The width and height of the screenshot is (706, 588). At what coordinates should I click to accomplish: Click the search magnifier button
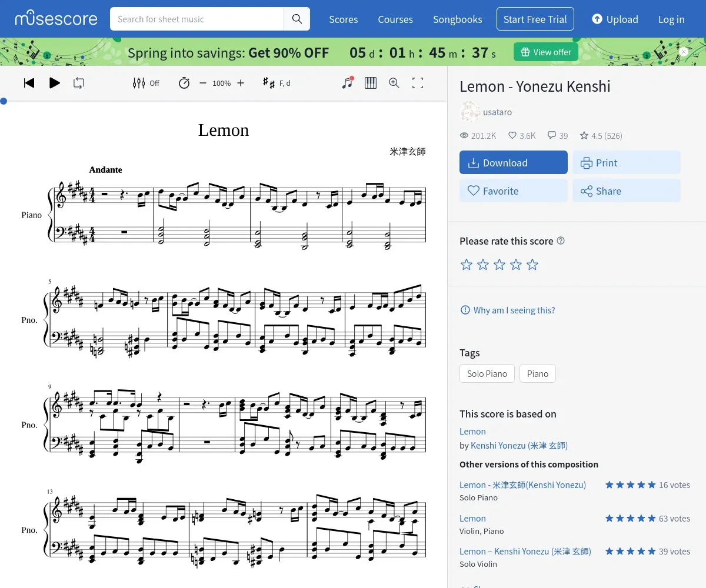click(x=297, y=19)
